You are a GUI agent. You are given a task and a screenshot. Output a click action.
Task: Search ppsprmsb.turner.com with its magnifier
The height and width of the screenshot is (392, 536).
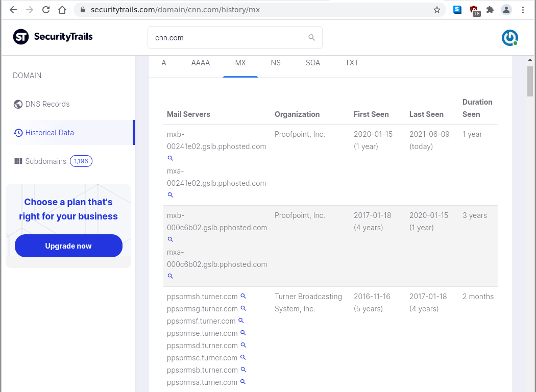[243, 370]
